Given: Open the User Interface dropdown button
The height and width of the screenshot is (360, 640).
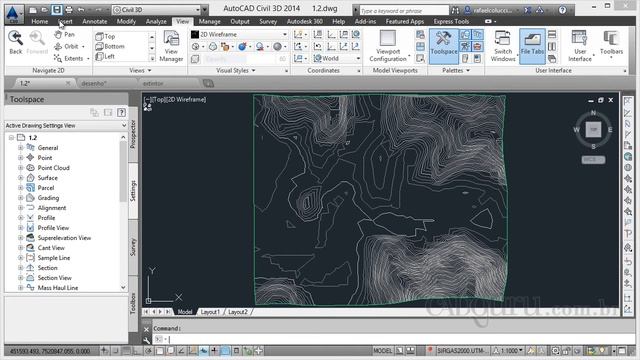Looking at the screenshot, I should (580, 46).
